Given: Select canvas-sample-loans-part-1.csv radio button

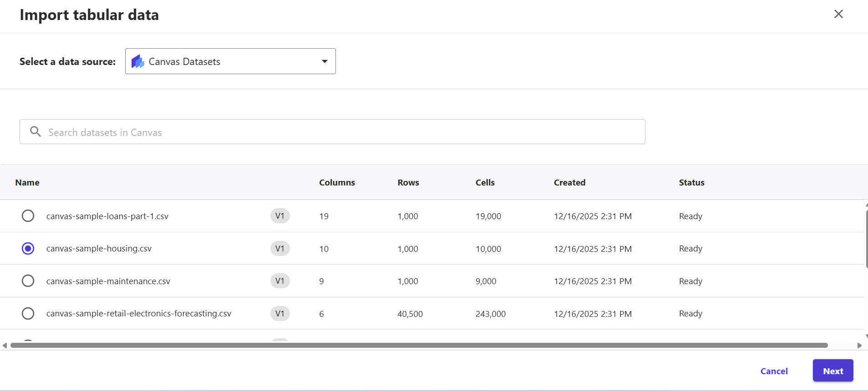Looking at the screenshot, I should click(x=28, y=216).
